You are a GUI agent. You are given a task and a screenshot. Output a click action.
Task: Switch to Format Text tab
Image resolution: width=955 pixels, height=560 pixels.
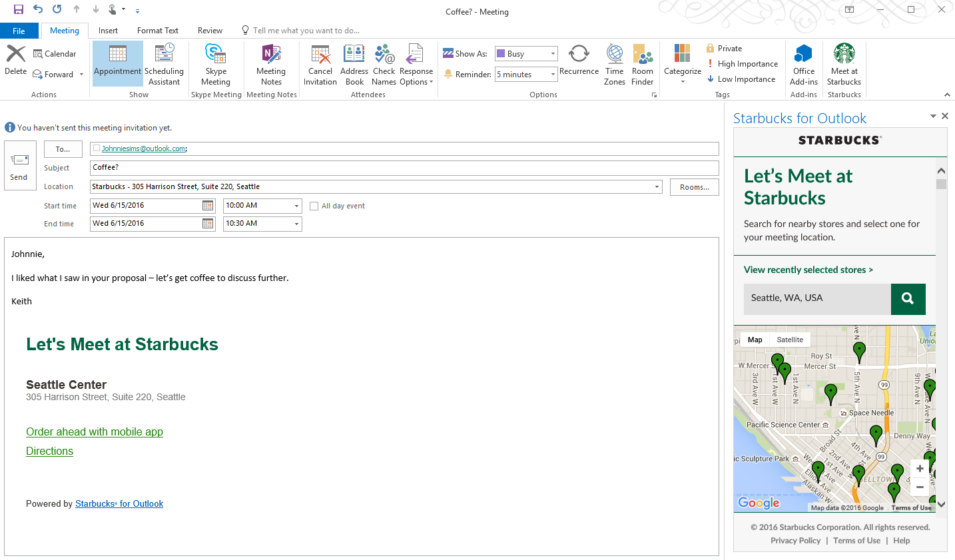point(158,31)
